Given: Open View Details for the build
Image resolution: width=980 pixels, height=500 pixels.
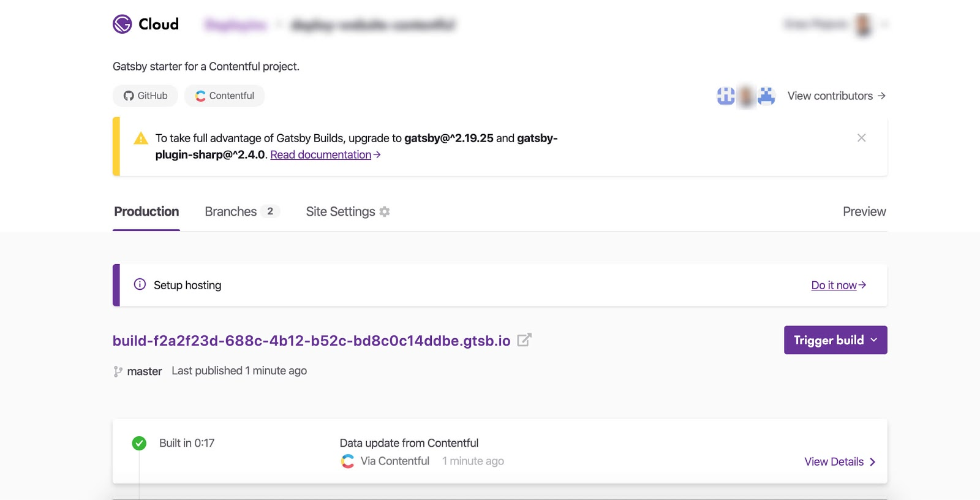Looking at the screenshot, I should pos(840,461).
